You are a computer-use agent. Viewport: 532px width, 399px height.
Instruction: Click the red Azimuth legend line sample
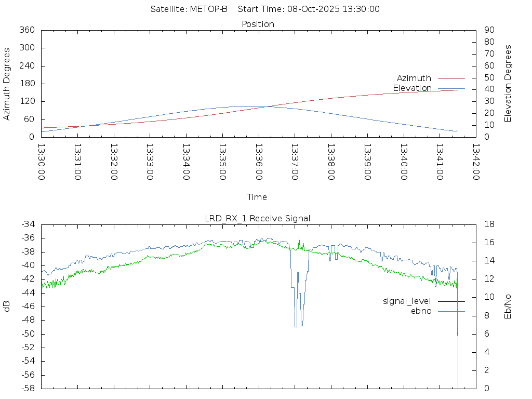(x=451, y=78)
